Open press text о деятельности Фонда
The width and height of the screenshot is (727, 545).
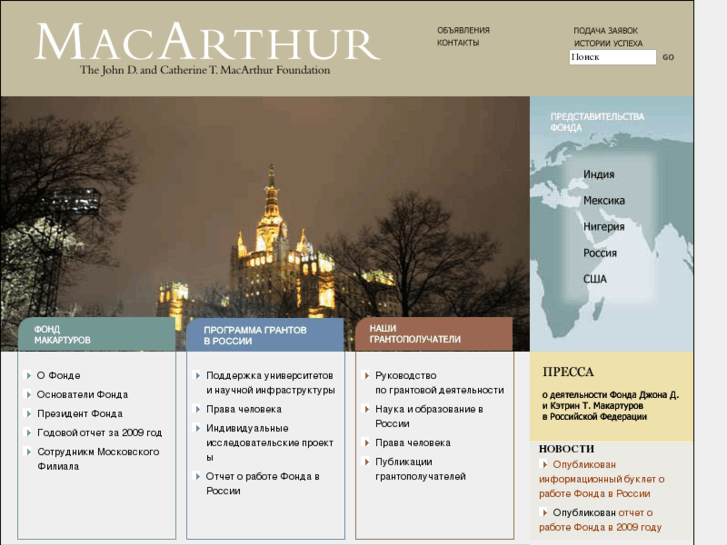tap(611, 405)
